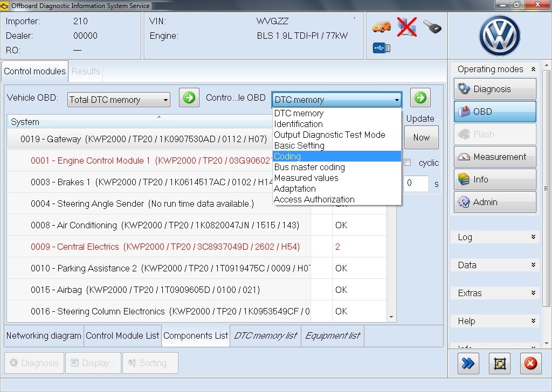The height and width of the screenshot is (392, 552).
Task: Select 0001 - Engine Control Module 1 row
Action: click(140, 160)
